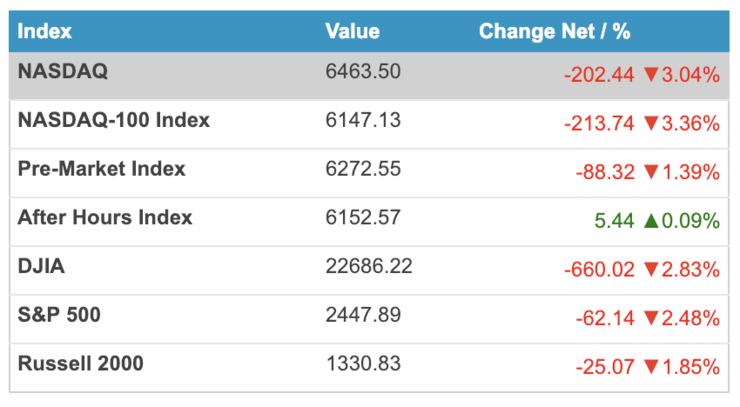
Task: Open the NASDAQ-100 Index link
Action: click(x=114, y=120)
